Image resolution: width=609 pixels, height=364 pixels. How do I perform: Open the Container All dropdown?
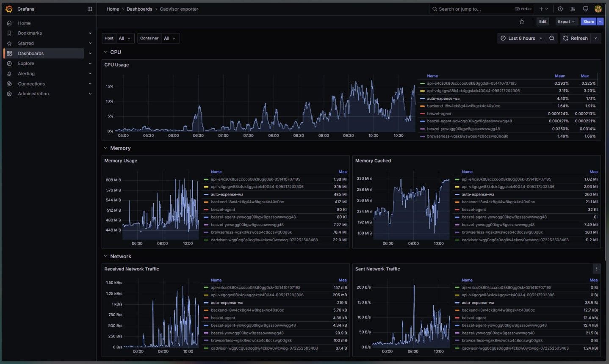[x=169, y=38]
